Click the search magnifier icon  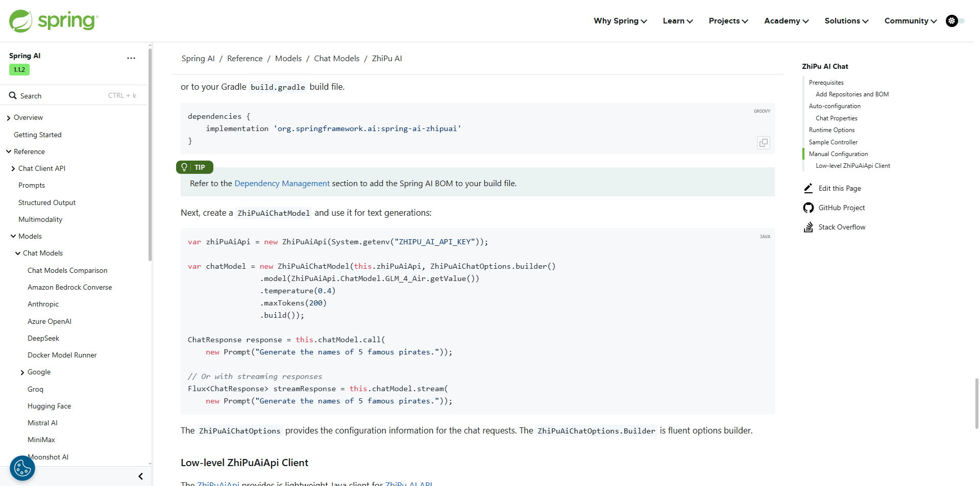pos(13,96)
